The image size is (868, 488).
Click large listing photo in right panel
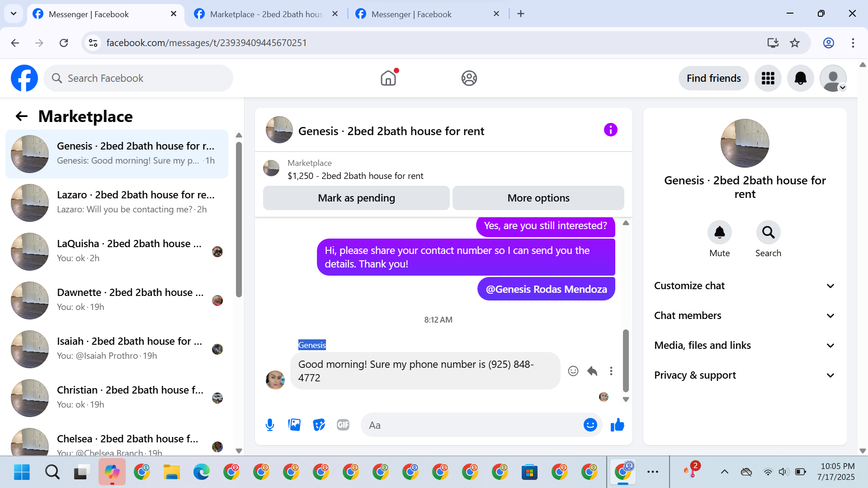(x=745, y=143)
